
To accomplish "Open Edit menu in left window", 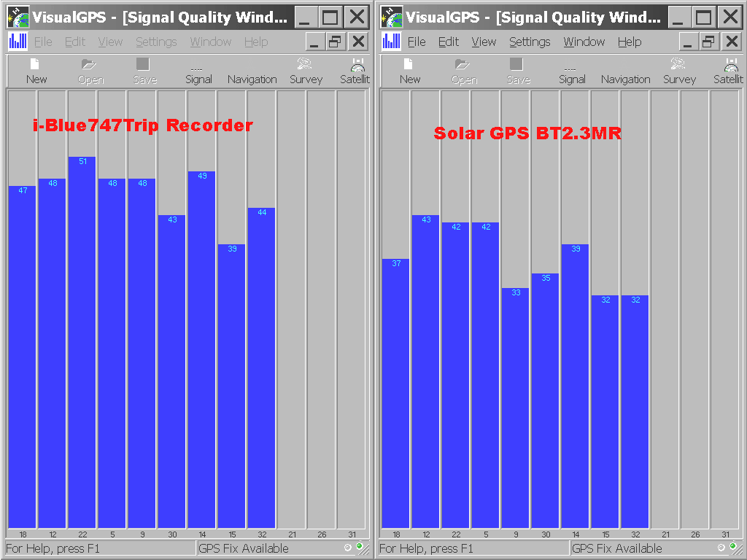I will pyautogui.click(x=75, y=42).
